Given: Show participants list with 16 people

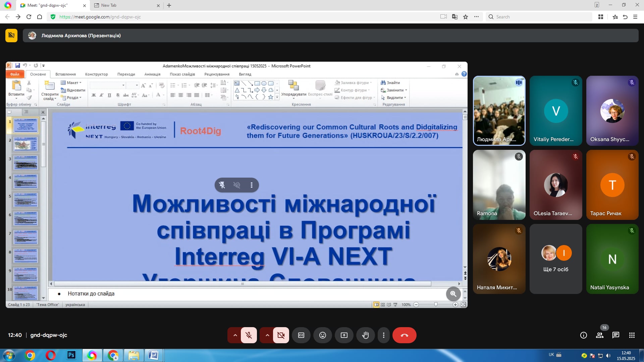Looking at the screenshot, I should click(600, 335).
